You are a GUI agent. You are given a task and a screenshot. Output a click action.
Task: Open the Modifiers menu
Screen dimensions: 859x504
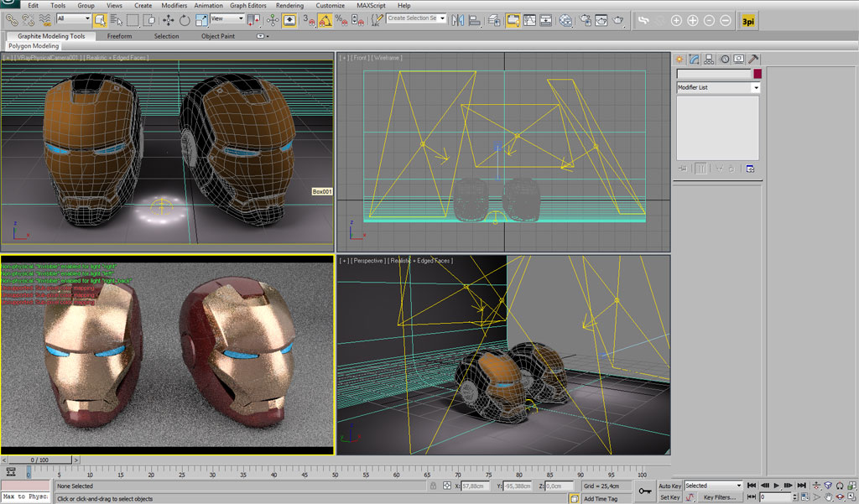click(174, 6)
